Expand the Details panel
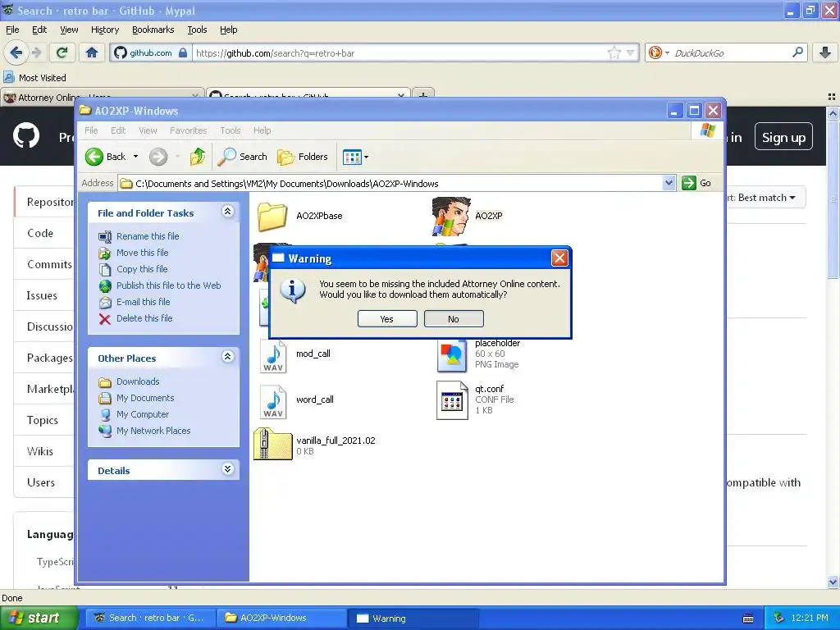This screenshot has width=840, height=630. point(228,468)
